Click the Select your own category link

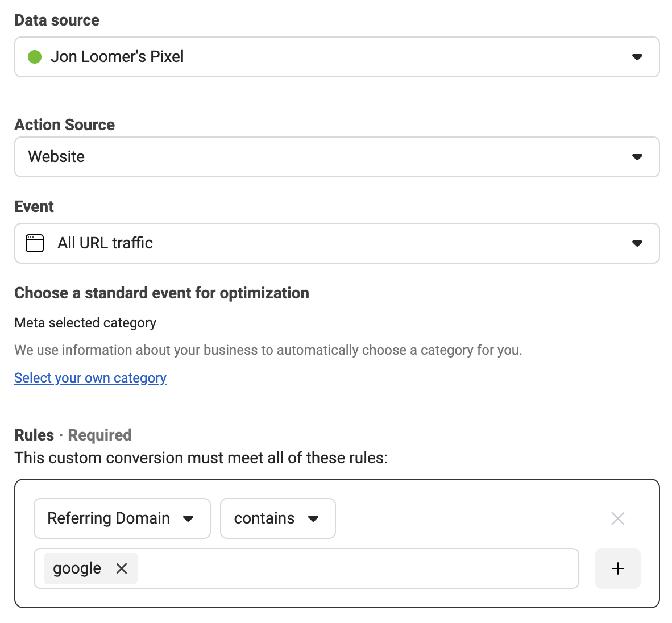tap(90, 378)
